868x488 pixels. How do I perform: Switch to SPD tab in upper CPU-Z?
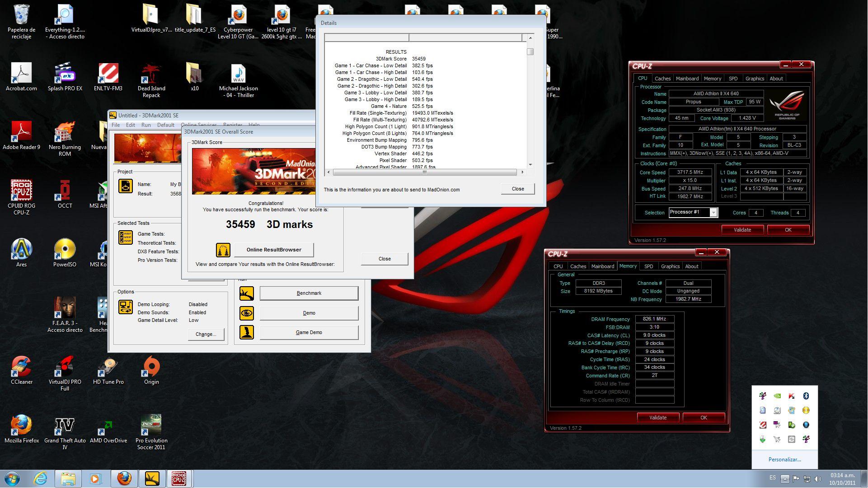(x=733, y=79)
